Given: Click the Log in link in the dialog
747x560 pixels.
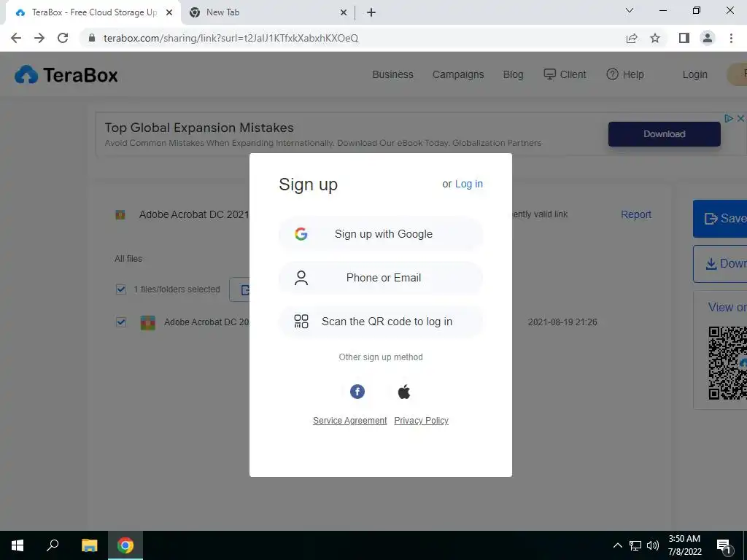Looking at the screenshot, I should pyautogui.click(x=469, y=184).
